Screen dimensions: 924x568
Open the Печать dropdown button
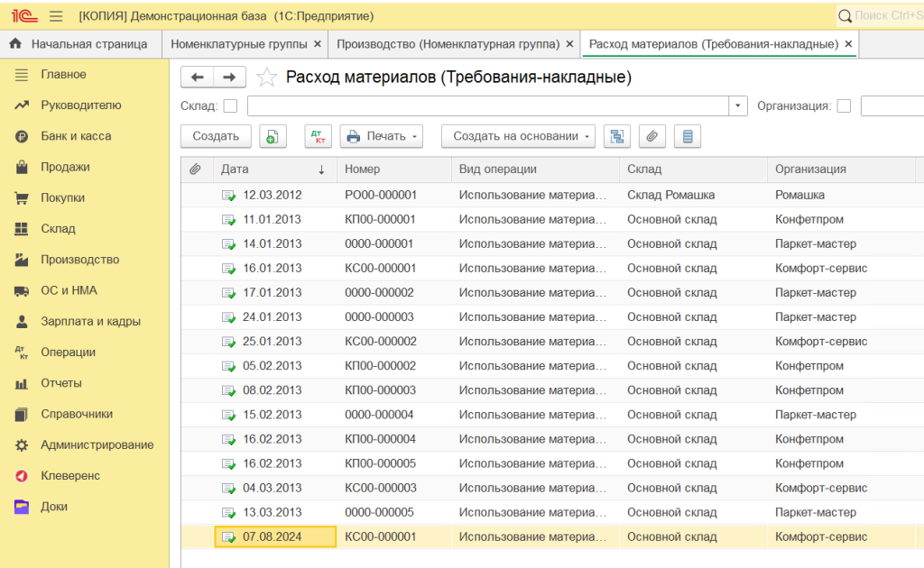pyautogui.click(x=382, y=136)
